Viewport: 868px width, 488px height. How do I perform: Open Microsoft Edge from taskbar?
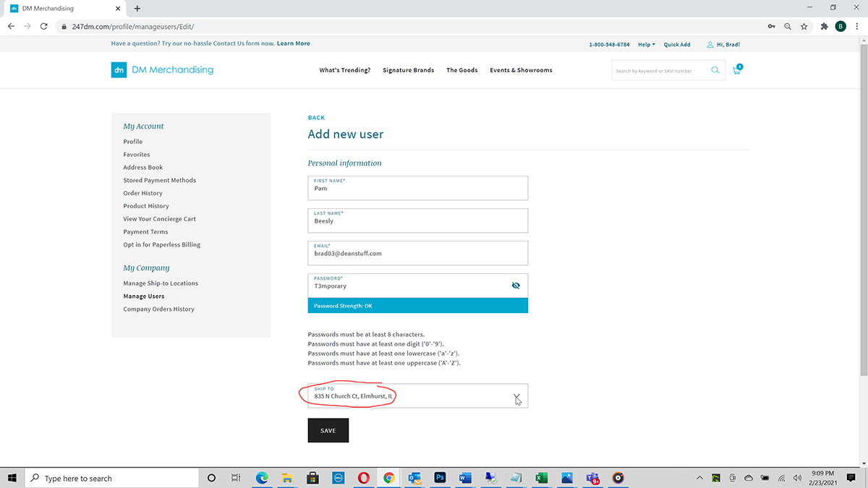pyautogui.click(x=262, y=478)
